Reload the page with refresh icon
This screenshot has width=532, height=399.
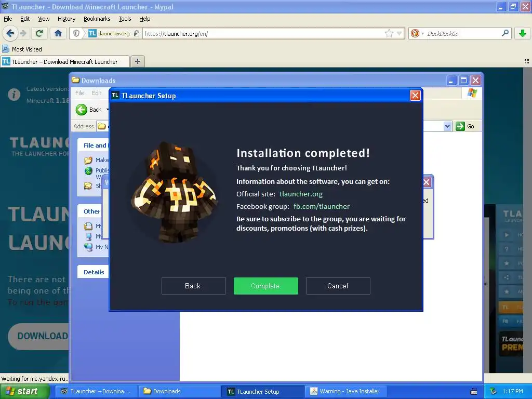pos(39,33)
